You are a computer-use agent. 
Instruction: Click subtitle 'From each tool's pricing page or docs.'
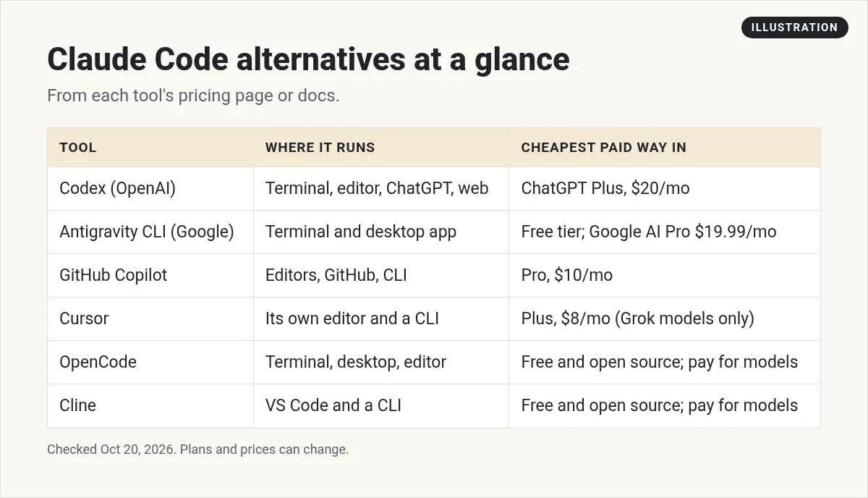(193, 96)
